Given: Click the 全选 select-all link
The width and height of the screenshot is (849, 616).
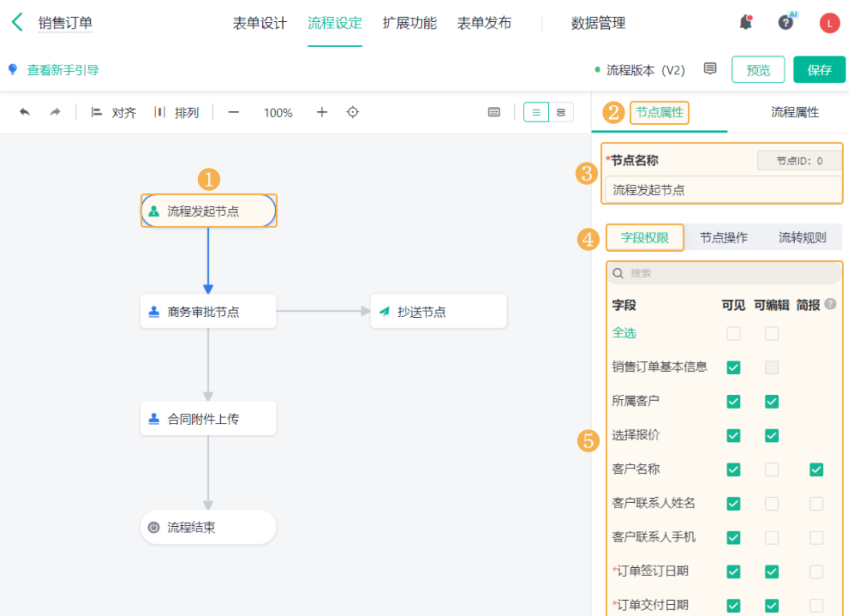Looking at the screenshot, I should (624, 333).
